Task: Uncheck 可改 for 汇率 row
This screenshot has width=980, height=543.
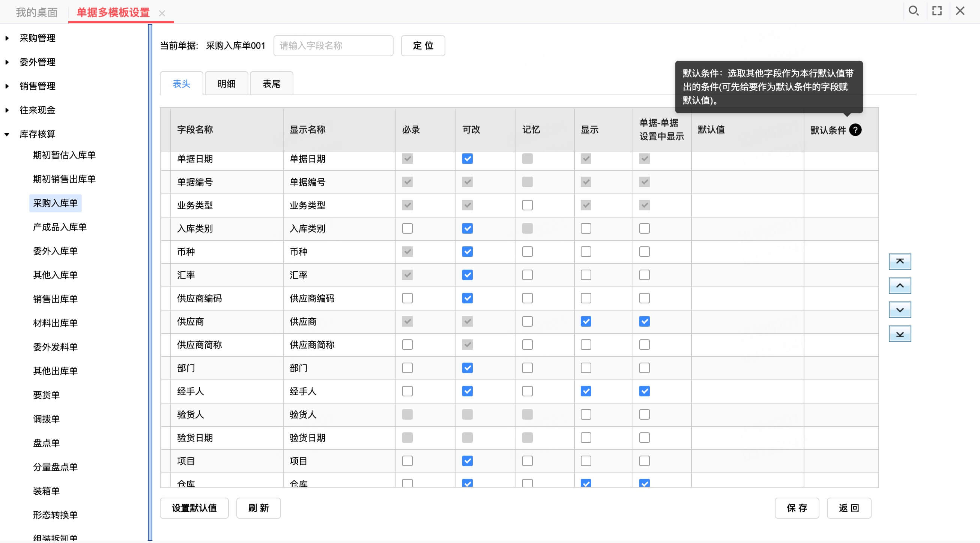Action: [467, 274]
